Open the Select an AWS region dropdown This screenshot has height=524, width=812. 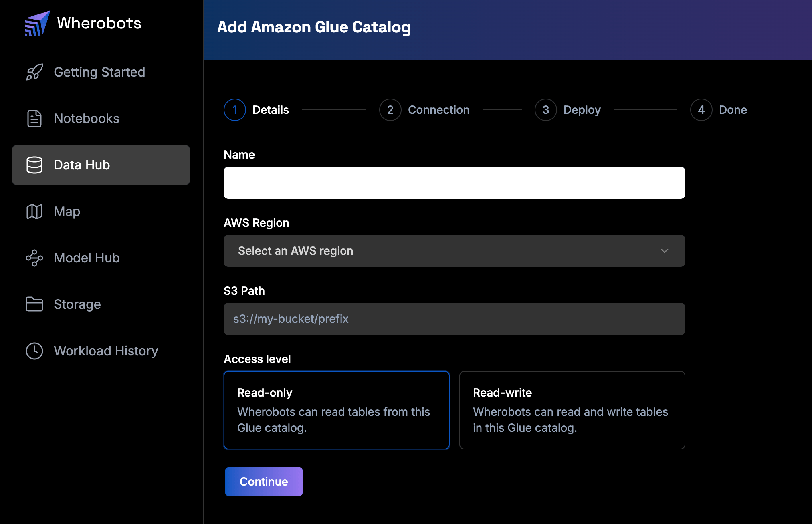pos(454,251)
